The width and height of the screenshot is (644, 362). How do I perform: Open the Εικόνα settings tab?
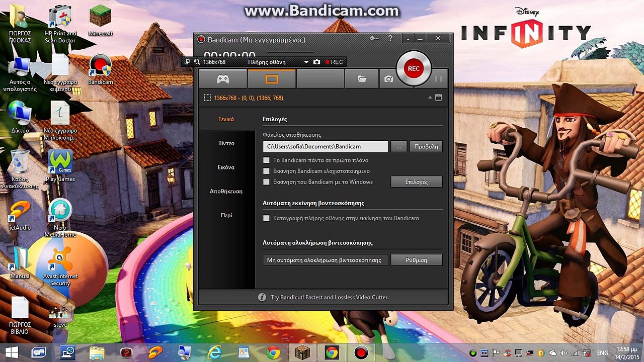pyautogui.click(x=226, y=167)
